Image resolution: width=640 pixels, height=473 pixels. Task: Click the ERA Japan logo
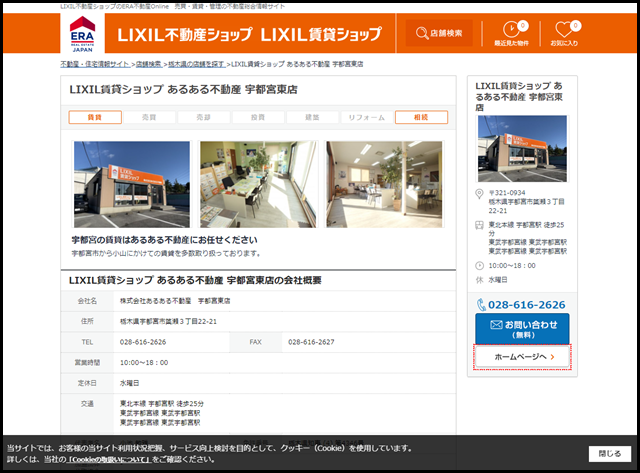[x=82, y=34]
